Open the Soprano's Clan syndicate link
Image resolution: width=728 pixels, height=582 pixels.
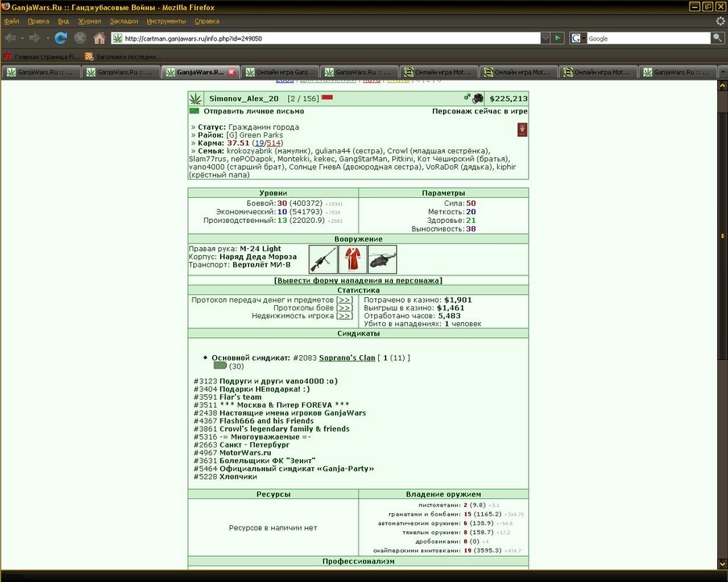[347, 357]
